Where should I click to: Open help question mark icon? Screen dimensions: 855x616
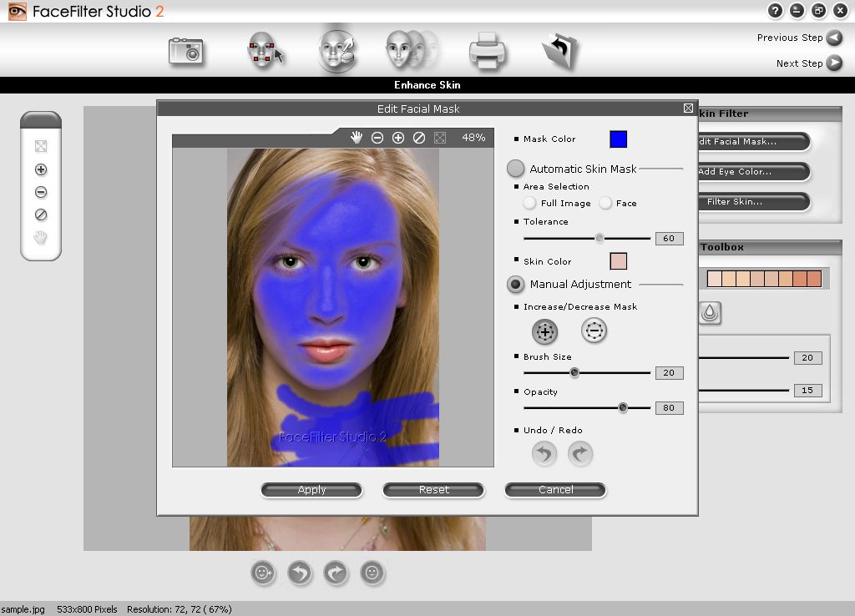[775, 10]
